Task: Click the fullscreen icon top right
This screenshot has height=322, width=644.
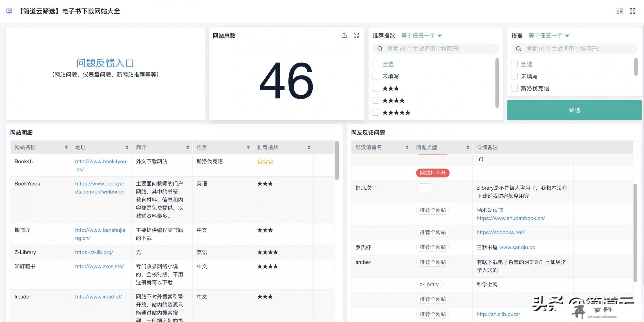Action: tap(633, 11)
